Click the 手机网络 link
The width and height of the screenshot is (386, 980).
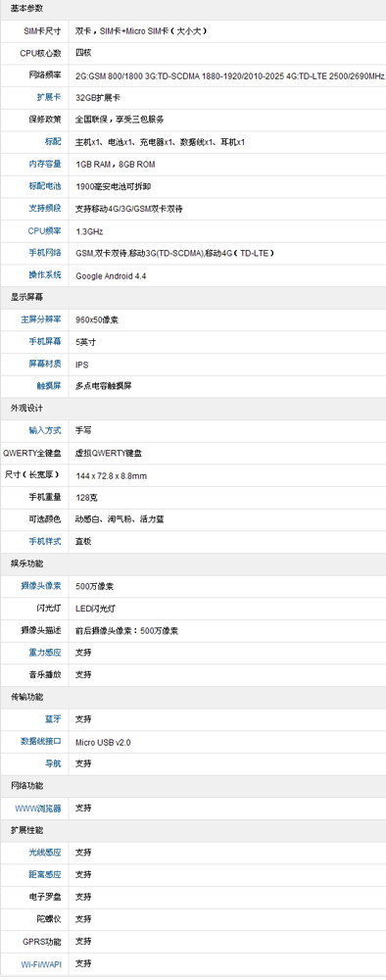coord(45,253)
